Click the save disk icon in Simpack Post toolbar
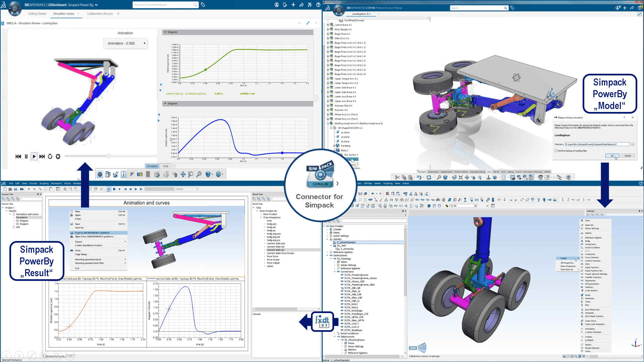644x362 pixels. coord(16,189)
